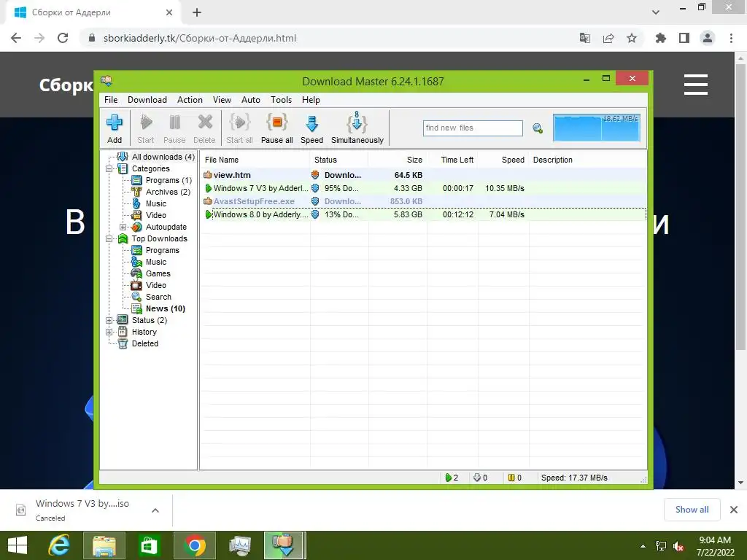Click the search magnifier icon beside find field

tap(538, 128)
